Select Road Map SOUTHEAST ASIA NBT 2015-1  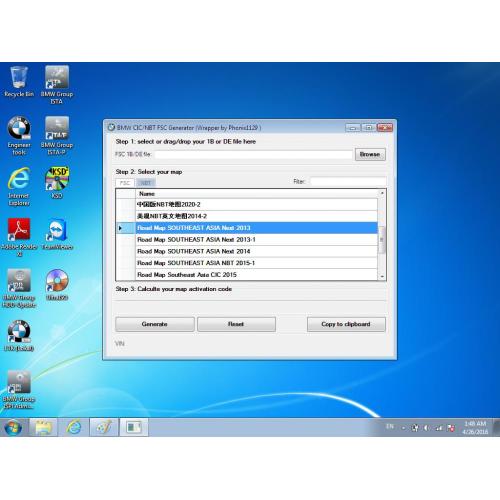pyautogui.click(x=257, y=263)
